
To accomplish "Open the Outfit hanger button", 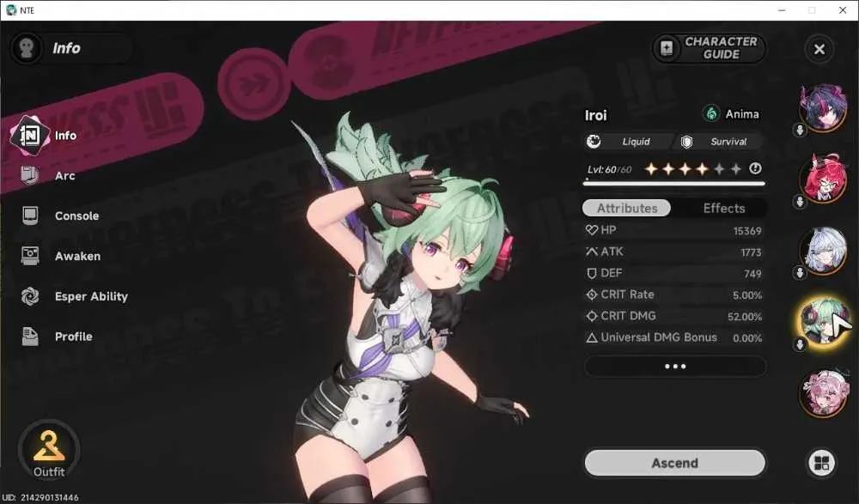I will click(x=49, y=451).
